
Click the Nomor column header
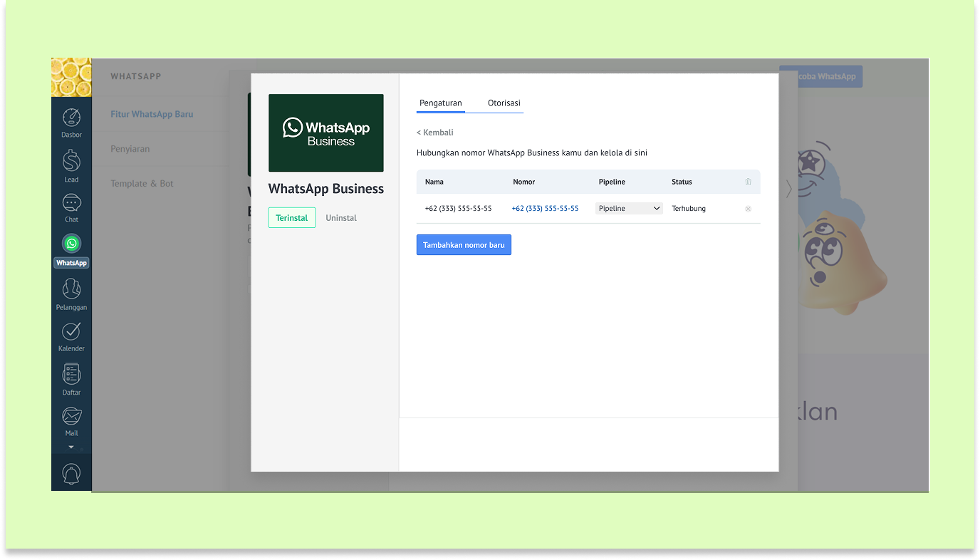click(524, 182)
